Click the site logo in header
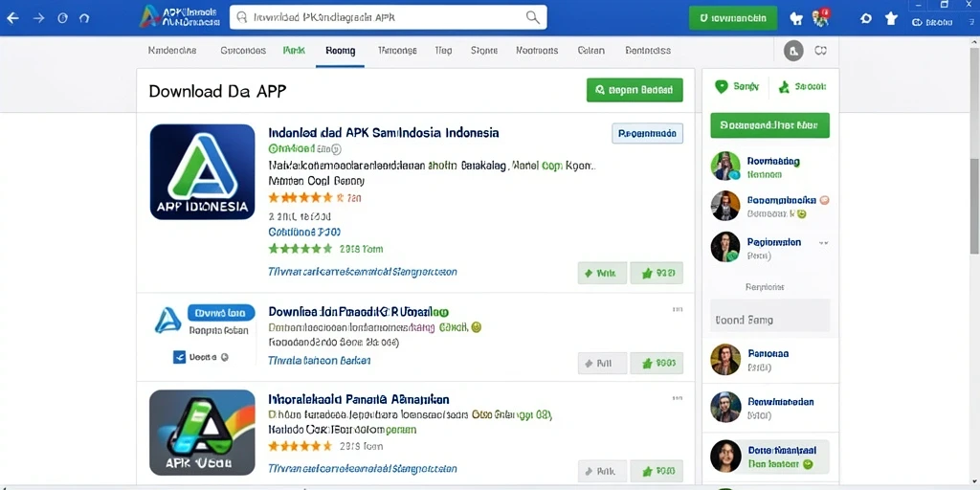This screenshot has width=980, height=490. pyautogui.click(x=179, y=17)
